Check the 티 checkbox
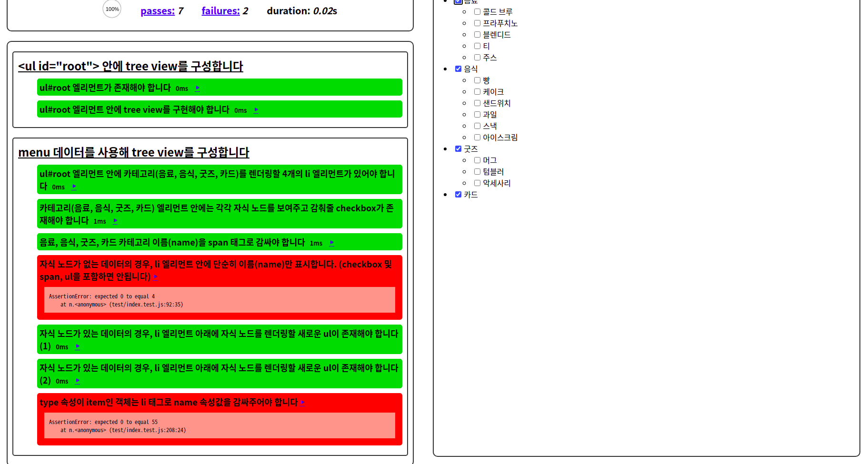The image size is (868, 464). (477, 46)
